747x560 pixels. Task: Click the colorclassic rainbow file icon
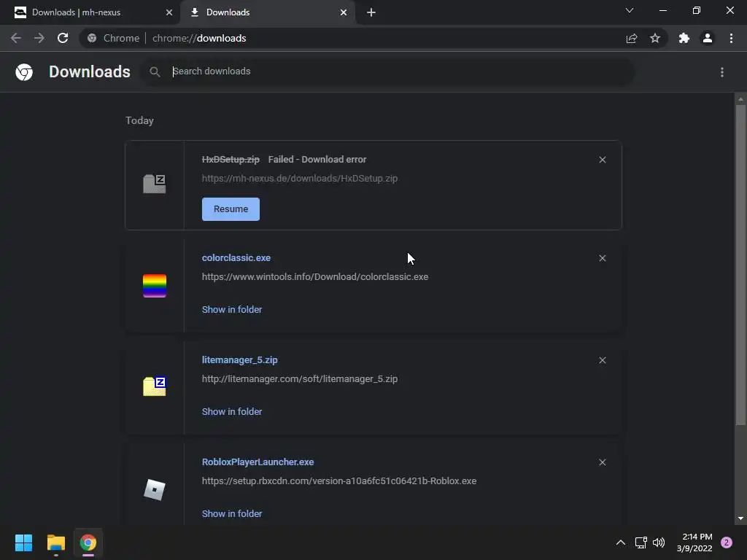[155, 286]
